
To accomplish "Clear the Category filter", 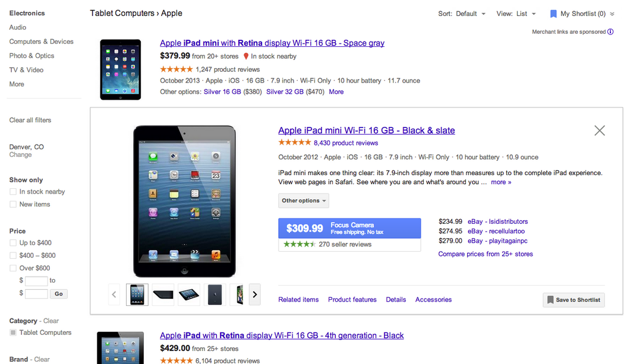I will tap(51, 321).
